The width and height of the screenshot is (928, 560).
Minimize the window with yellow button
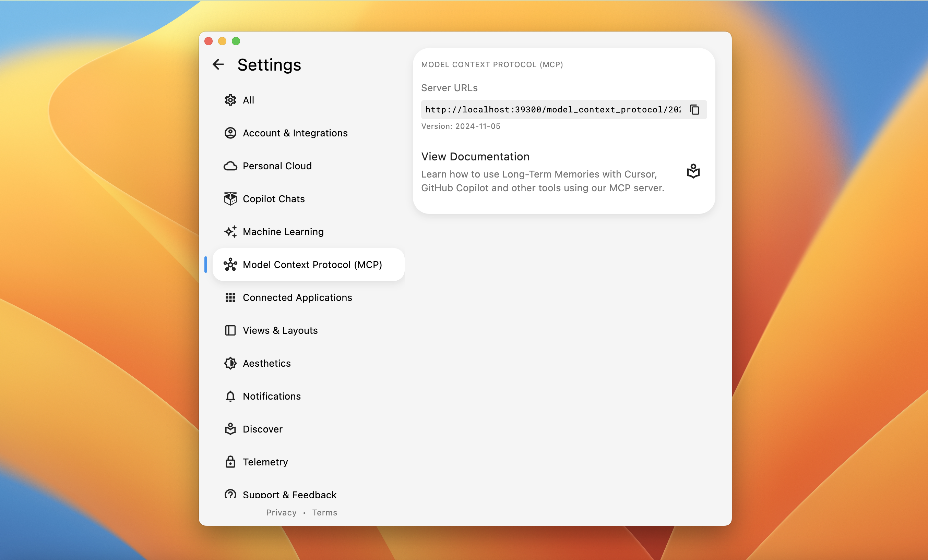coord(222,41)
